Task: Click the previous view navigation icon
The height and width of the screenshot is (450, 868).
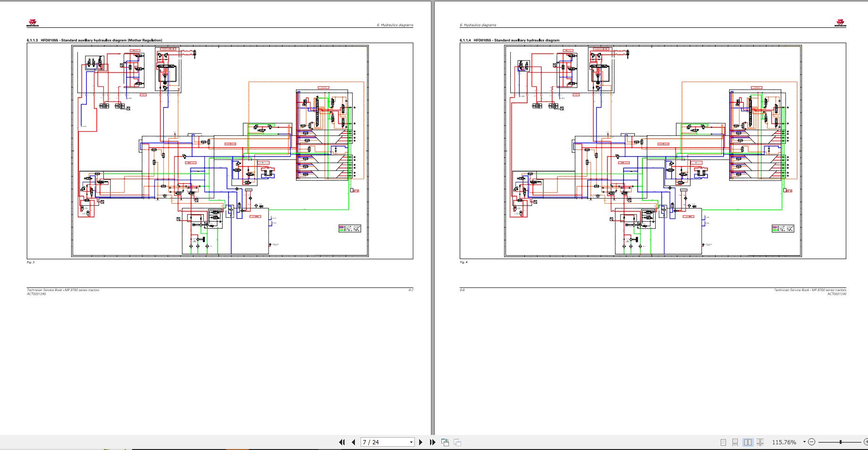Action: tap(445, 442)
